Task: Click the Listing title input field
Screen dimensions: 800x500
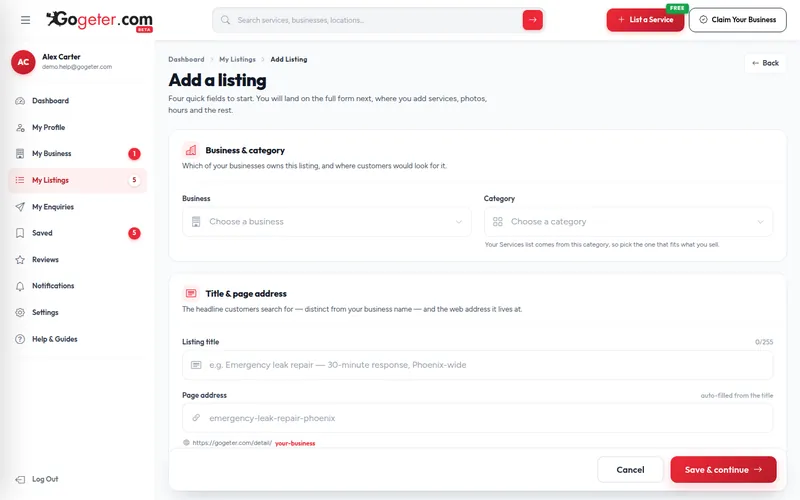Action: tap(478, 365)
